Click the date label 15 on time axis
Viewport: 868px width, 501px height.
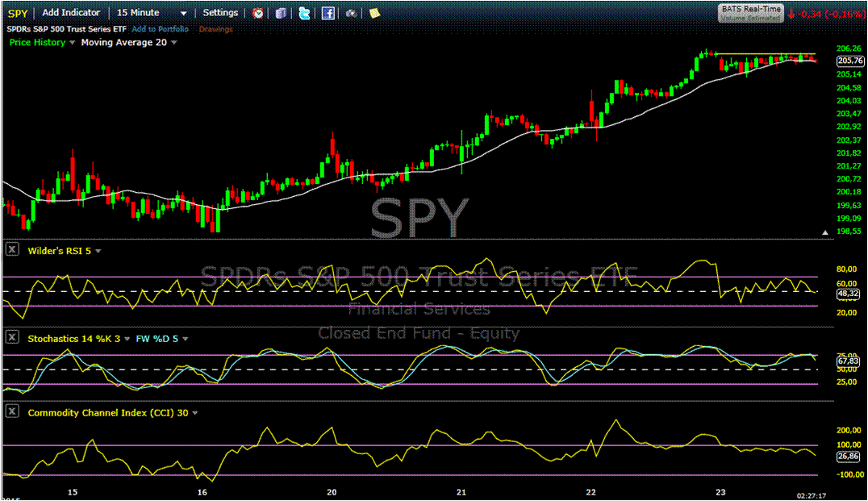73,491
